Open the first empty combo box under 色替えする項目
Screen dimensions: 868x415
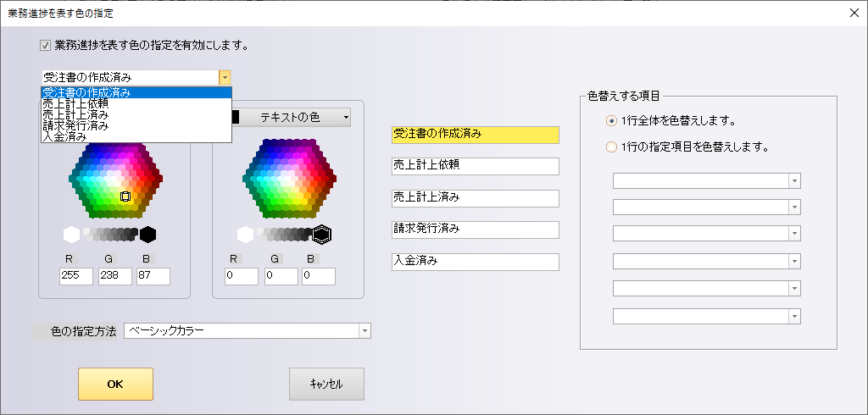click(794, 180)
